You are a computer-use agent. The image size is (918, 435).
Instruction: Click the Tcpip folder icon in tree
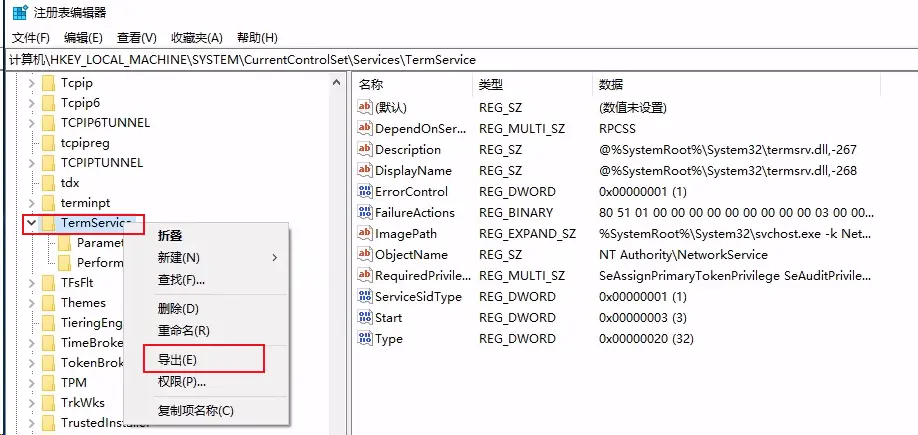pyautogui.click(x=48, y=83)
